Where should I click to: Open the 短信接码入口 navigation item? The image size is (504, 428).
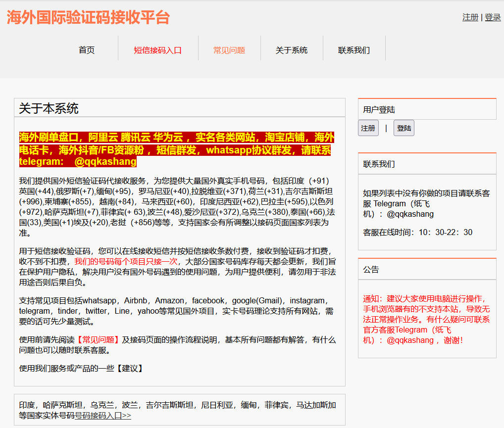(x=158, y=50)
